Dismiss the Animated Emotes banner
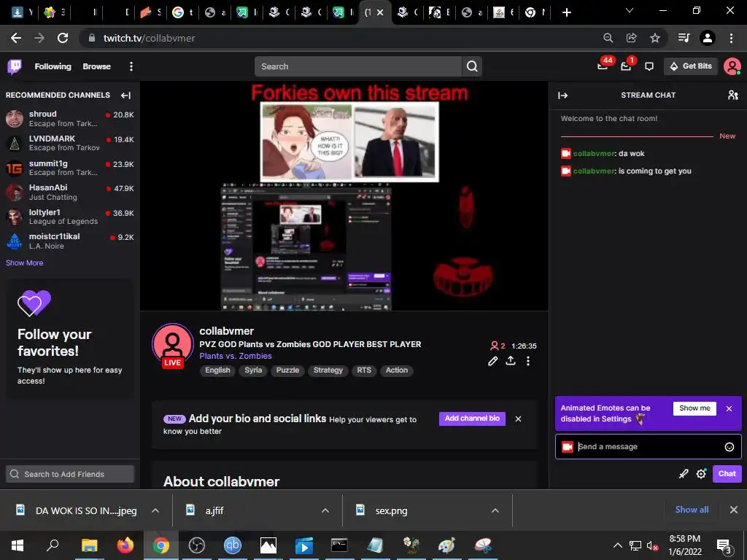This screenshot has height=560, width=747. pos(729,408)
